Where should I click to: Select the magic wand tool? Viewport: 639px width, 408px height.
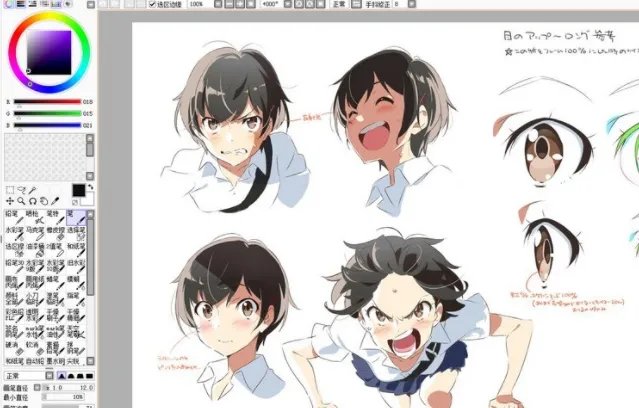pyautogui.click(x=32, y=189)
